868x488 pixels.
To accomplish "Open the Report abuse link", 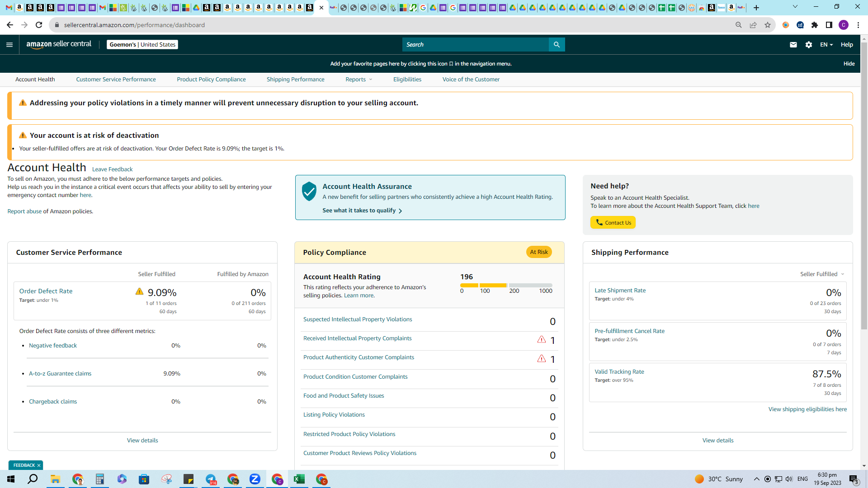I will coord(24,211).
